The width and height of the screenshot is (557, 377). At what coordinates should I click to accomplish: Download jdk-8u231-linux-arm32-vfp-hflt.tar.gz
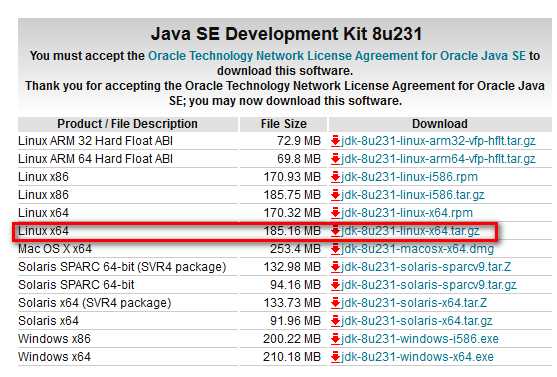[438, 141]
